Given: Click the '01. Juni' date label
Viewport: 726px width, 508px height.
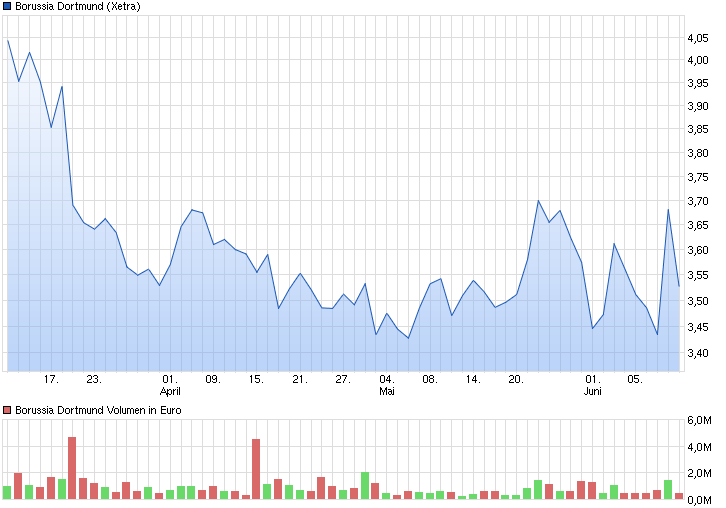Looking at the screenshot, I should (x=593, y=385).
